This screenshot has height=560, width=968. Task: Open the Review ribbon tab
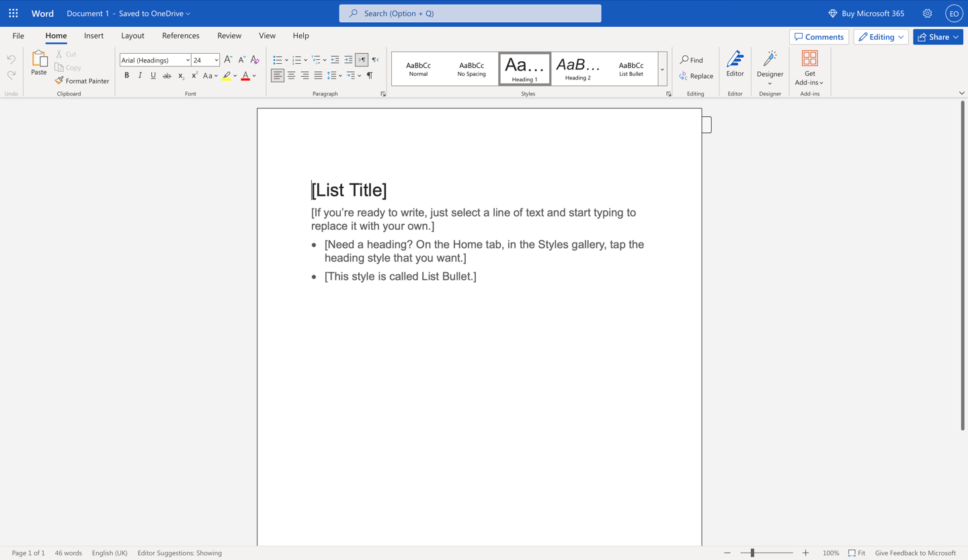(229, 36)
